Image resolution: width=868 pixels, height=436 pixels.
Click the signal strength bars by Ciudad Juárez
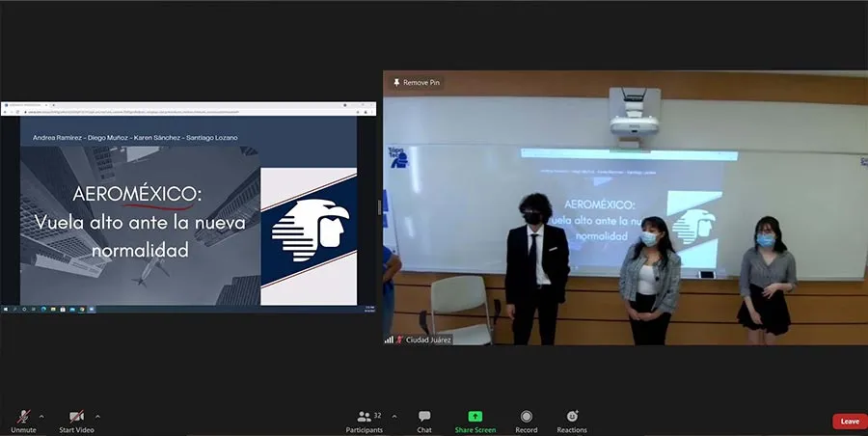[389, 340]
